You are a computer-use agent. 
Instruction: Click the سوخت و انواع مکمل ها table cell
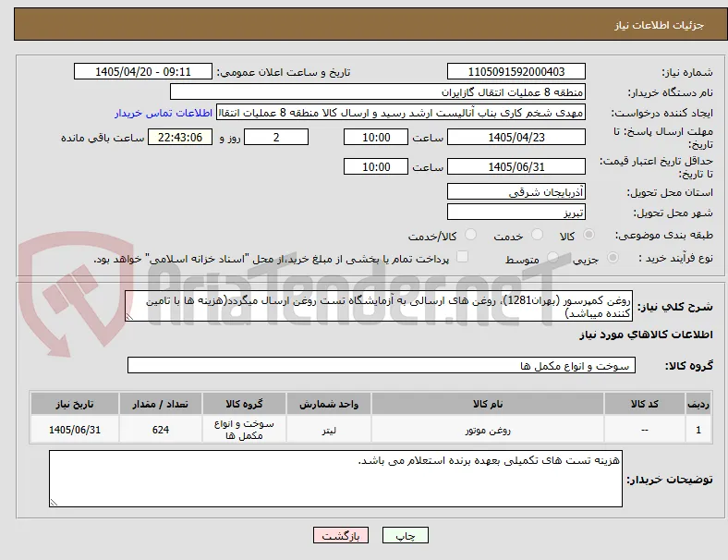pos(244,430)
